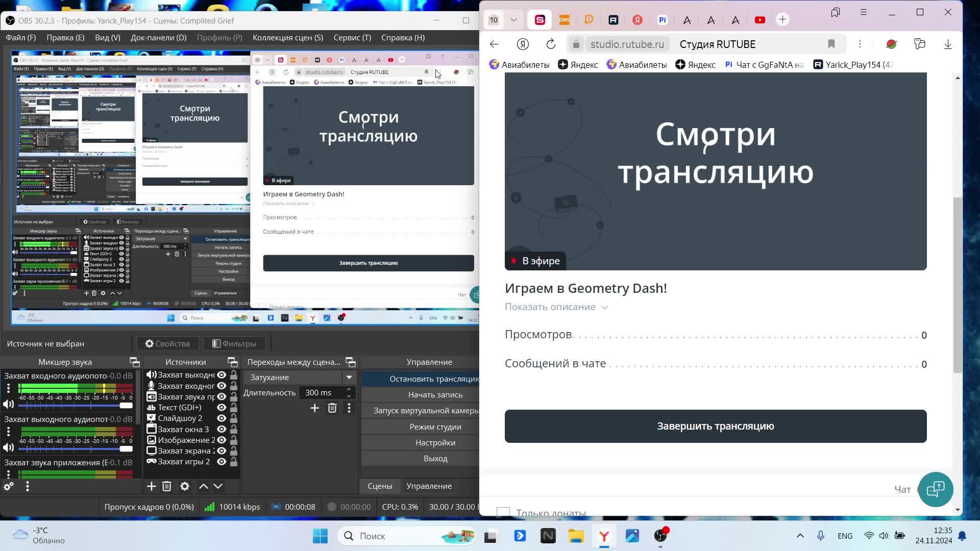Add a new source with plus icon
The width and height of the screenshot is (980, 551).
151,486
